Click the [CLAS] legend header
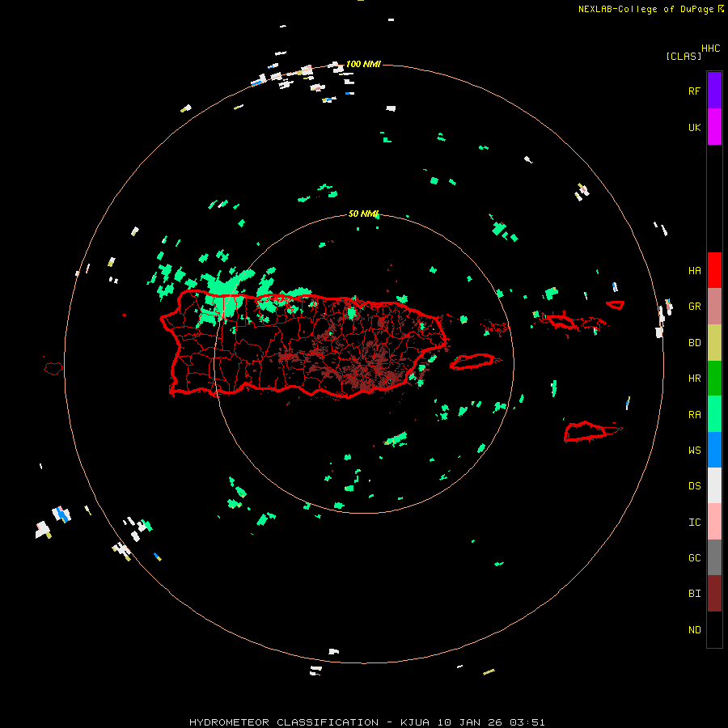 [x=684, y=56]
